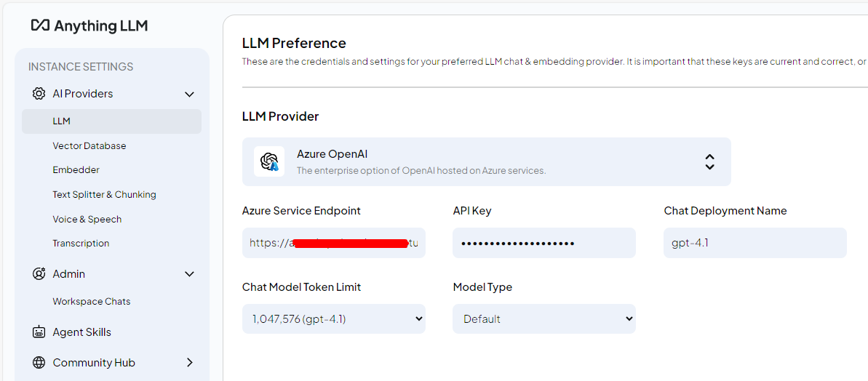Image resolution: width=868 pixels, height=381 pixels.
Task: Open the Community Hub section
Action: pos(94,363)
